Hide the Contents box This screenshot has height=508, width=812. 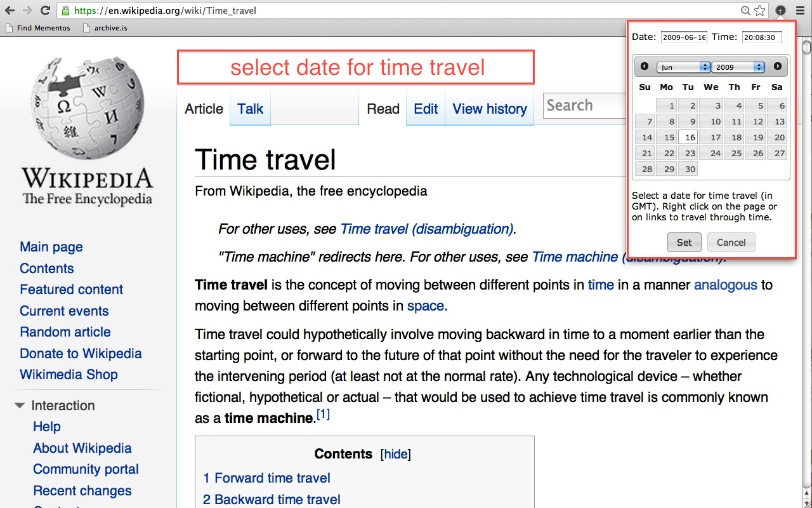(x=396, y=454)
